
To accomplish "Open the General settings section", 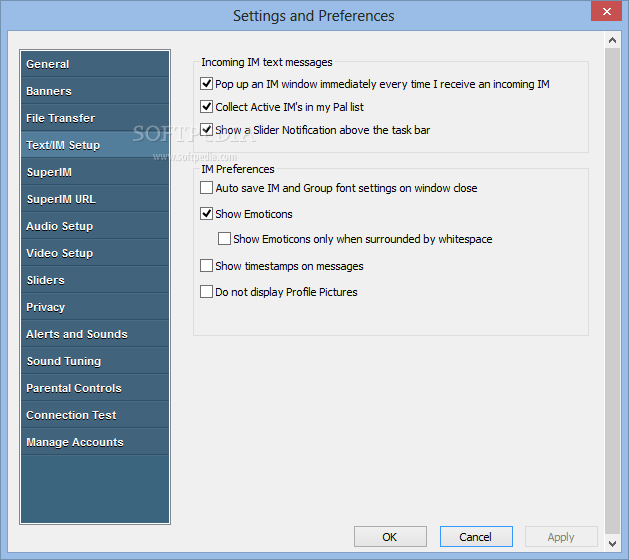I will (48, 64).
